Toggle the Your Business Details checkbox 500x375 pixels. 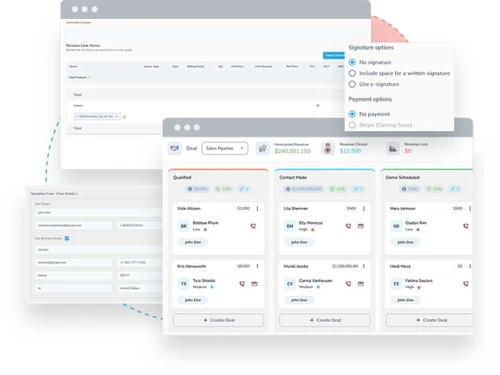(67, 238)
